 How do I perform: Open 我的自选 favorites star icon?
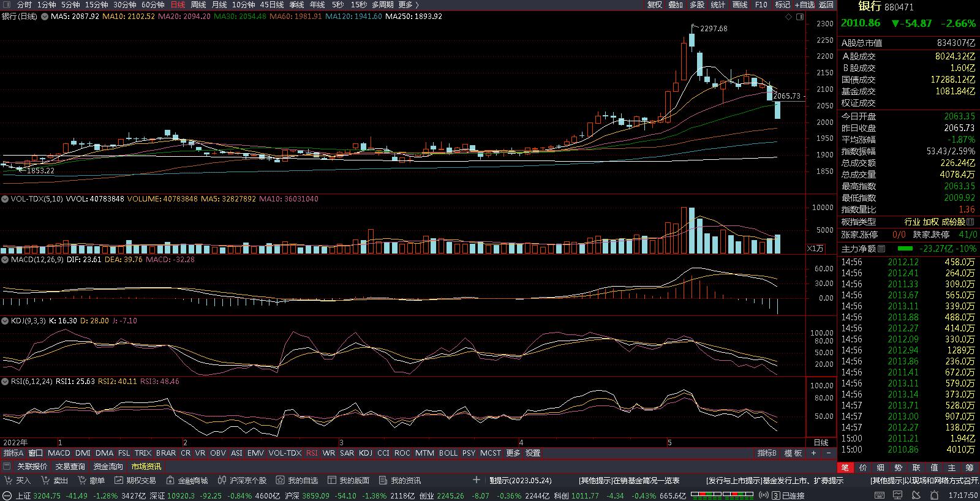click(x=281, y=481)
